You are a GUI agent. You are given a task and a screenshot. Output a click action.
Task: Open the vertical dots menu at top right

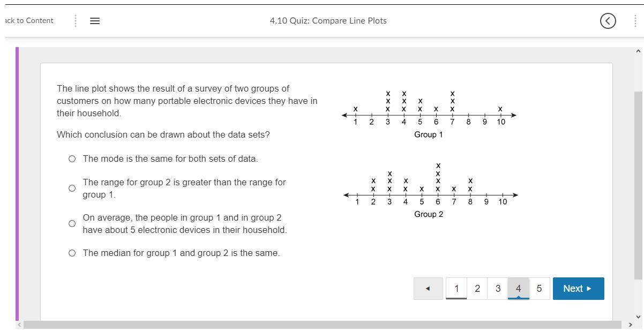pos(635,21)
